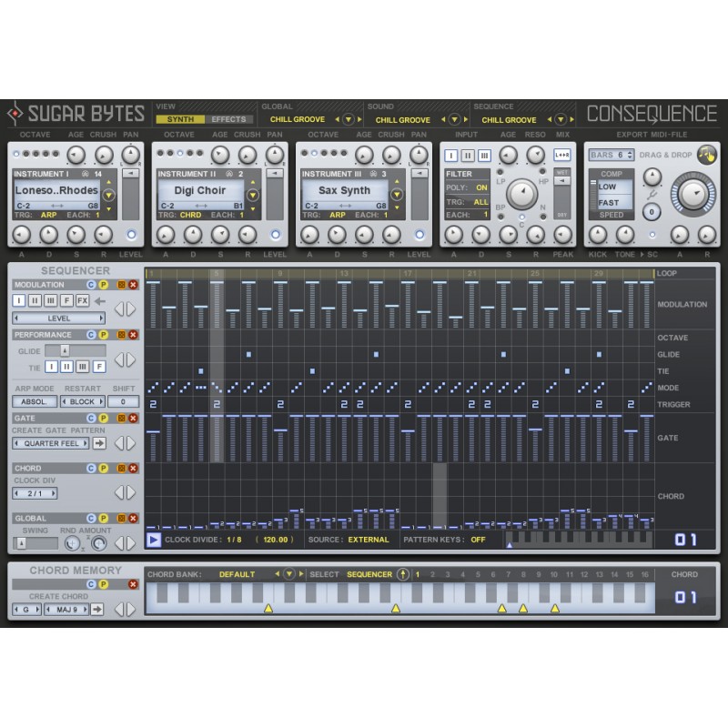Apply gate pattern with arrow button
Image resolution: width=728 pixels, height=728 pixels.
tap(99, 443)
